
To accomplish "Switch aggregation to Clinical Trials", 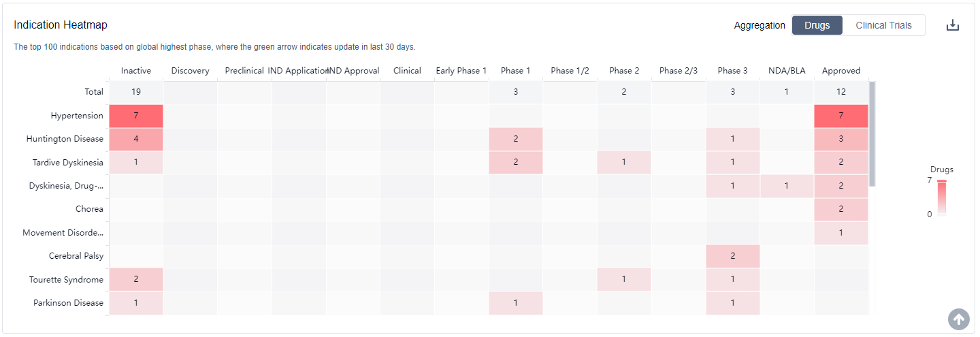I will point(883,25).
